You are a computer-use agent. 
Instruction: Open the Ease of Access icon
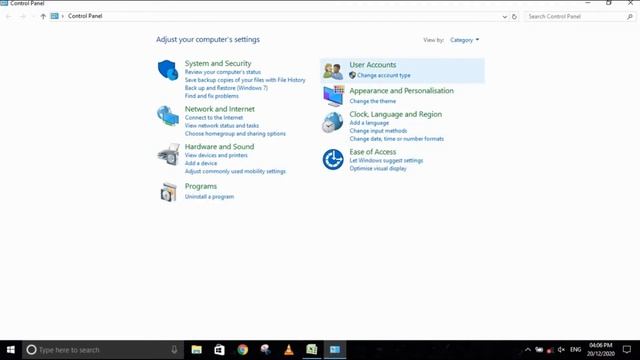coord(333,159)
